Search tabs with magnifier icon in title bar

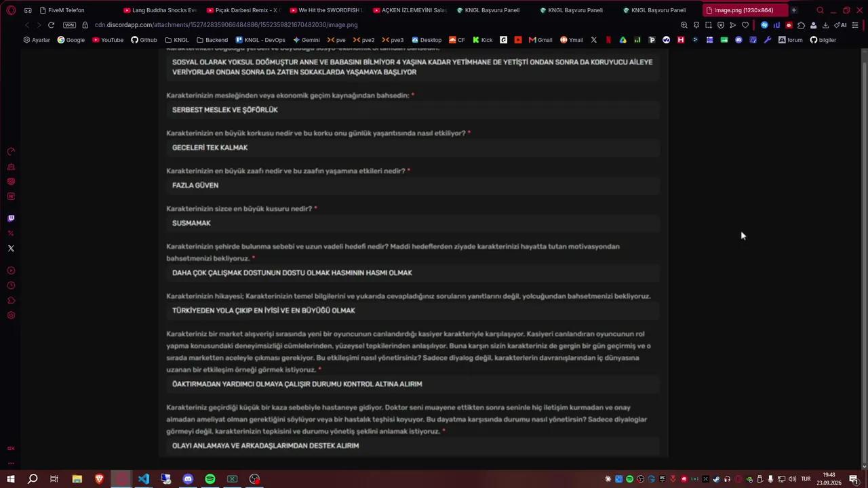(820, 10)
